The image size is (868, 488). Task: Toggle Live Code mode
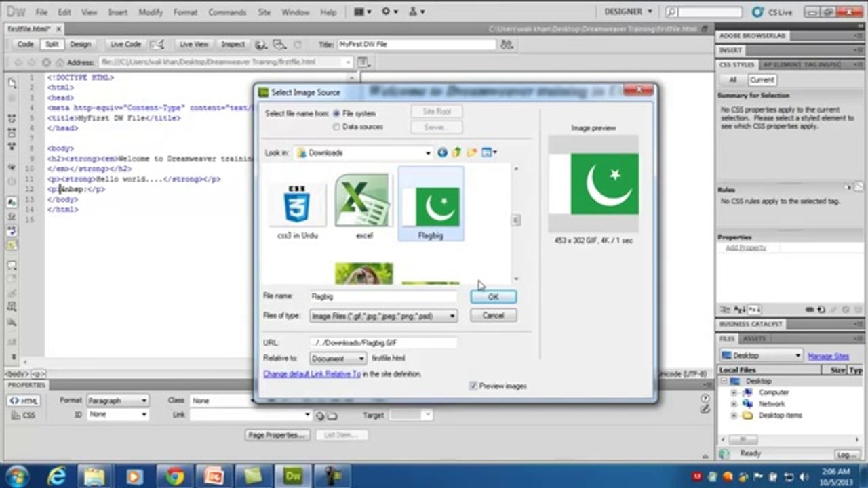point(125,44)
